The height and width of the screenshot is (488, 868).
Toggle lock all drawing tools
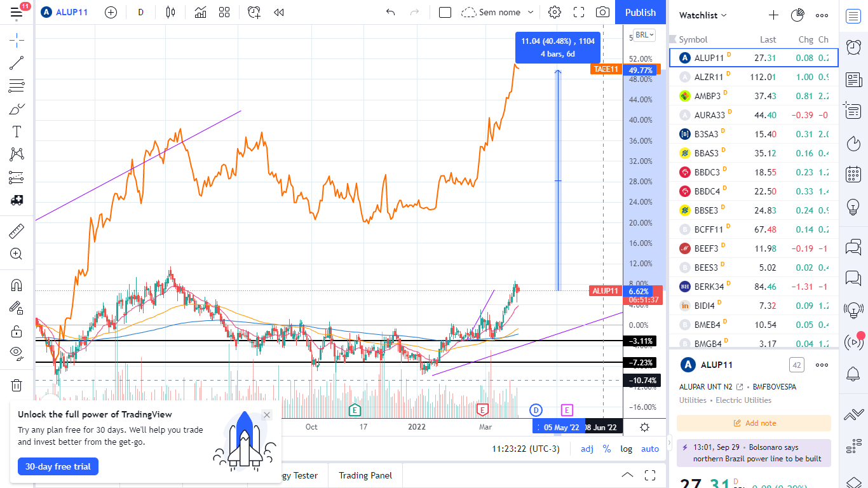click(17, 331)
